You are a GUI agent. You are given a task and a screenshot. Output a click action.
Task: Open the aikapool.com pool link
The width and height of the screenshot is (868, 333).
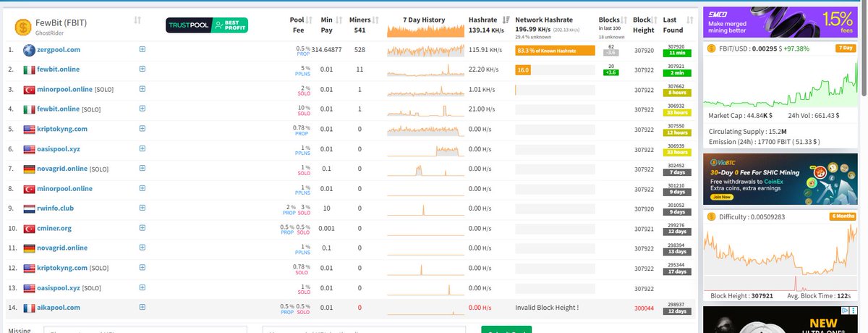click(x=59, y=308)
